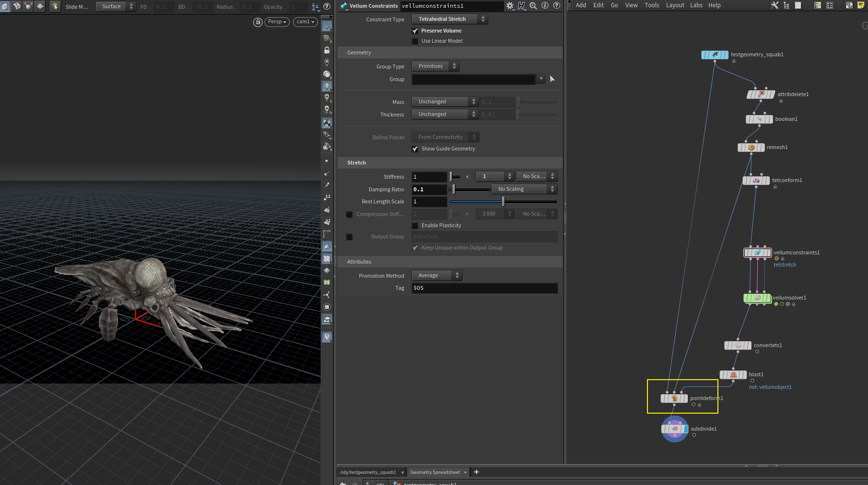Click the cam1 camera button
Viewport: 868px width, 485px height.
[305, 22]
